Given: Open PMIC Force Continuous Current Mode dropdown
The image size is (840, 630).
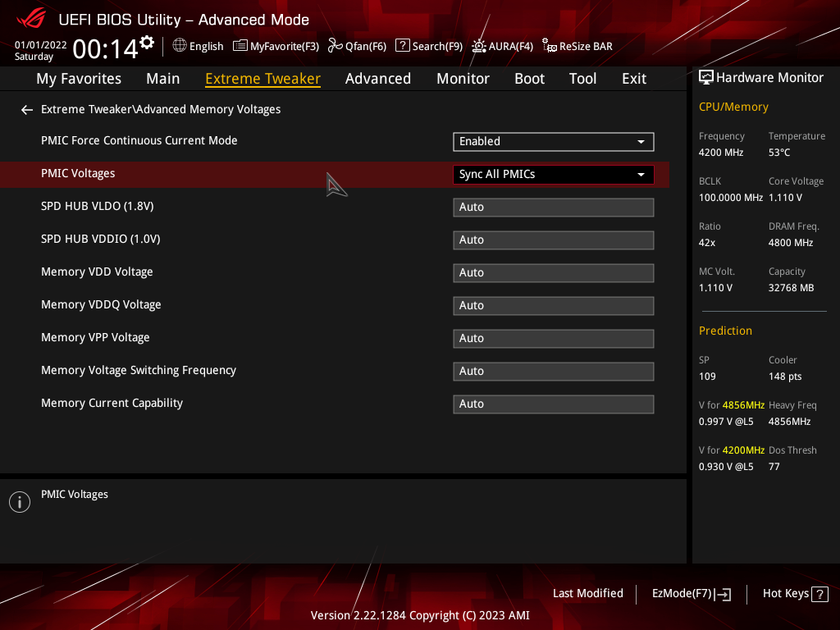Looking at the screenshot, I should 554,141.
